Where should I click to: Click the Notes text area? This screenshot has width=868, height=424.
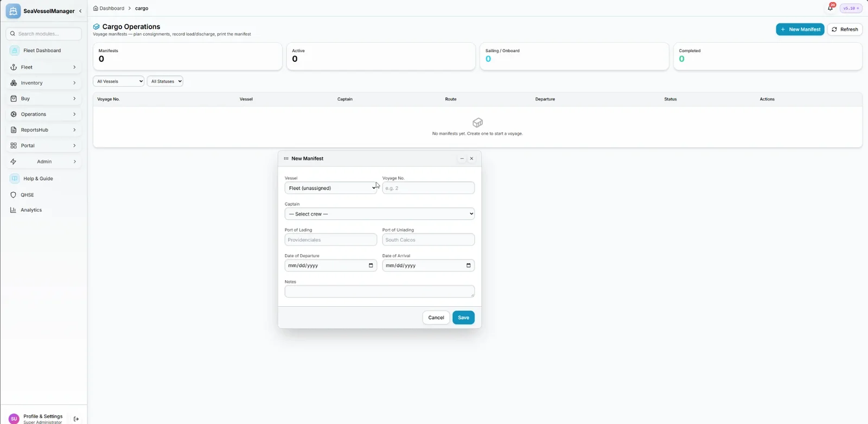tap(379, 292)
